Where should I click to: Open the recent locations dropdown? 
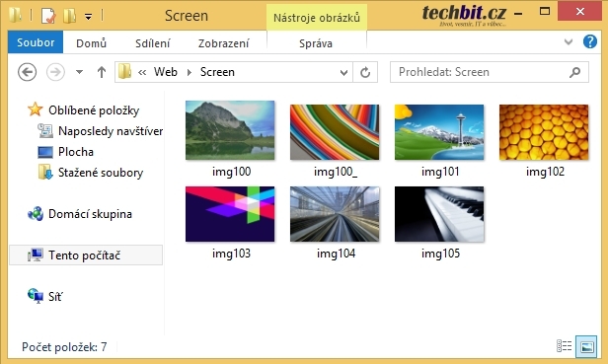click(x=79, y=72)
